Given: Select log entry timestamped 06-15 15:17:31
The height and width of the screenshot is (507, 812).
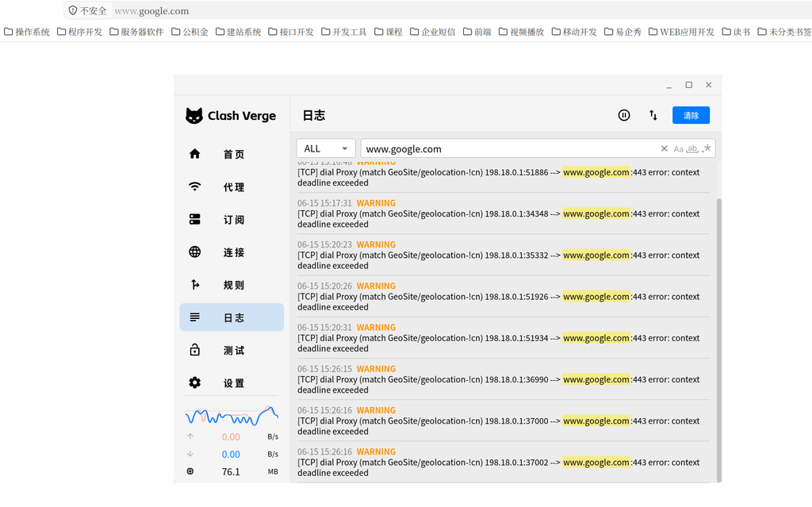Looking at the screenshot, I should point(504,213).
